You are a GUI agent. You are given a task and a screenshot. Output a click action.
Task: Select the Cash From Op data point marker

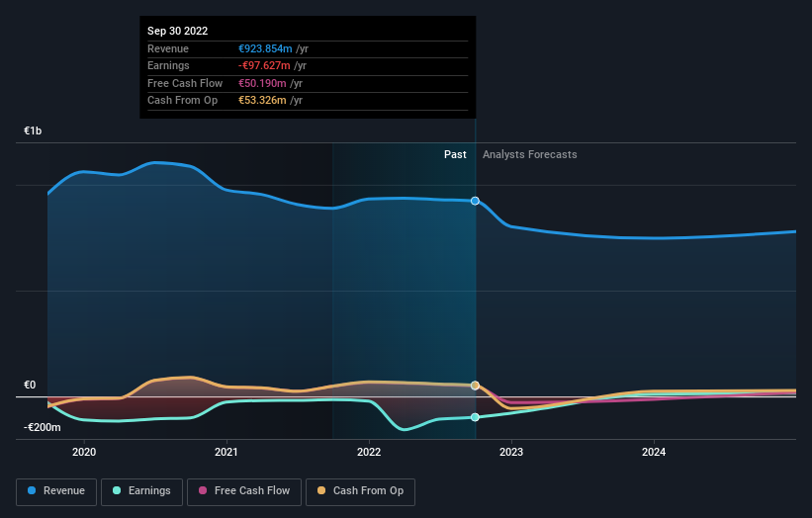click(x=475, y=386)
